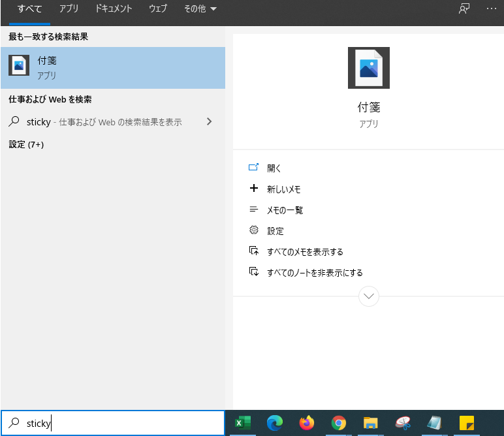Image resolution: width=504 pixels, height=436 pixels.
Task: Launch Excel from the taskbar
Action: (243, 423)
